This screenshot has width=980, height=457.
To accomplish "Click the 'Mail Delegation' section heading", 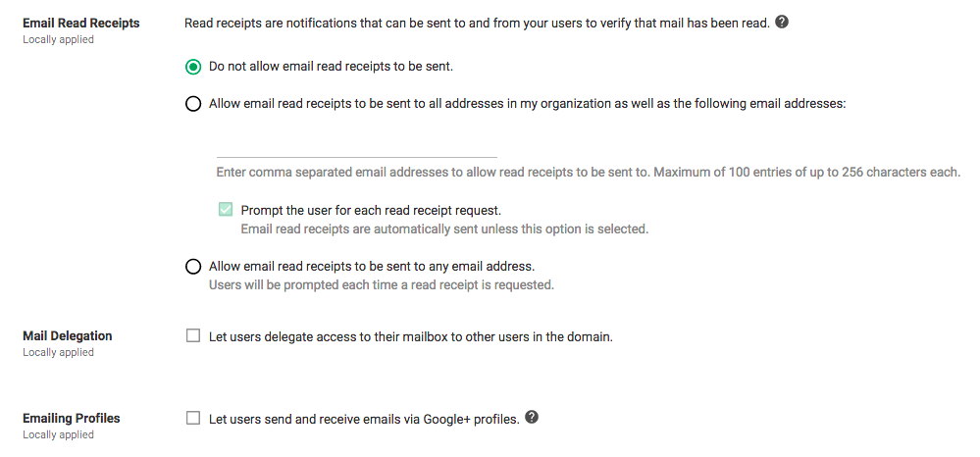I will tap(68, 335).
